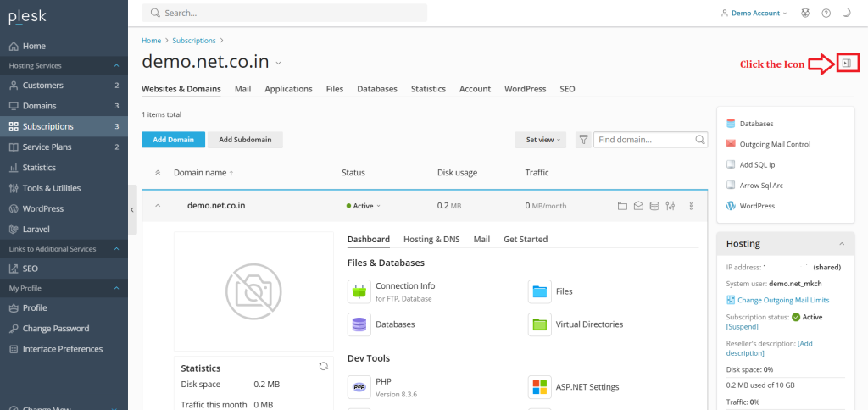
Task: Open the Demo Account dropdown
Action: point(754,14)
